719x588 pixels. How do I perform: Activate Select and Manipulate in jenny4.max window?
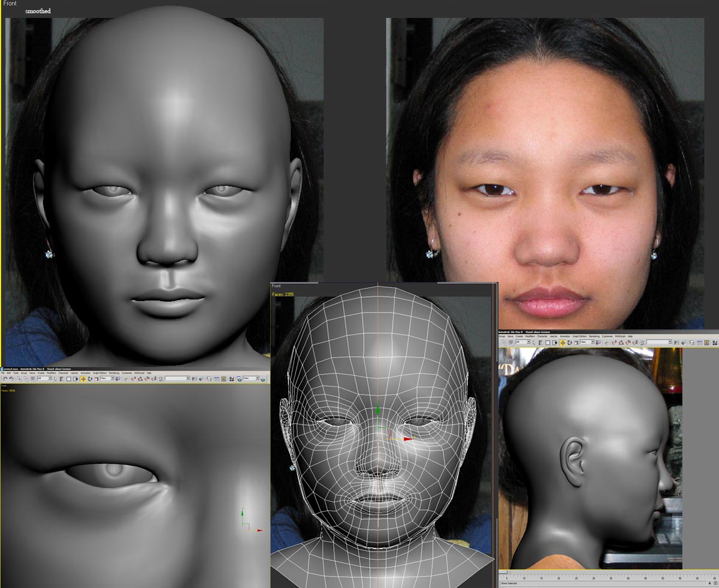pyautogui.click(x=126, y=379)
